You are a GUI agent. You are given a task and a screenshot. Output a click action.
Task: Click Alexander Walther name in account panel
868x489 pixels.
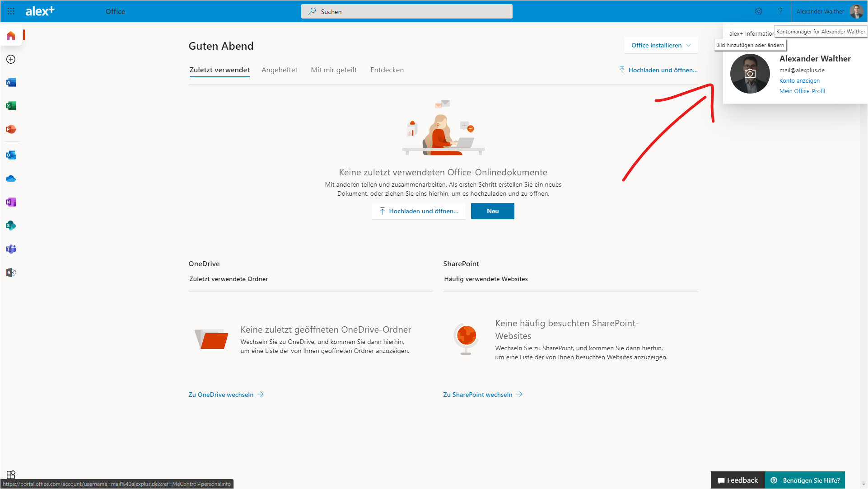click(x=815, y=59)
